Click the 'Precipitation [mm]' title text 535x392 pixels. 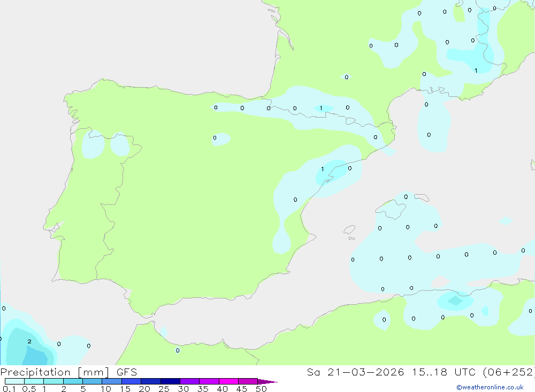click(55, 372)
